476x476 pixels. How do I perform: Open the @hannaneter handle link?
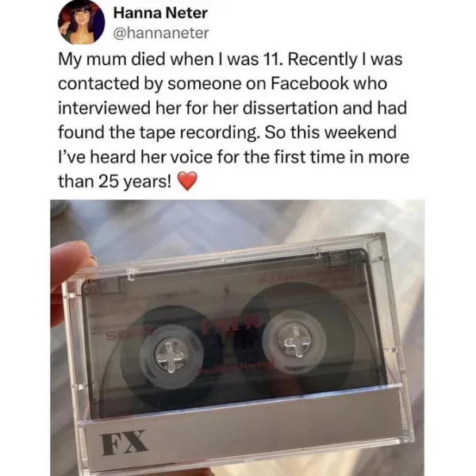pyautogui.click(x=161, y=33)
